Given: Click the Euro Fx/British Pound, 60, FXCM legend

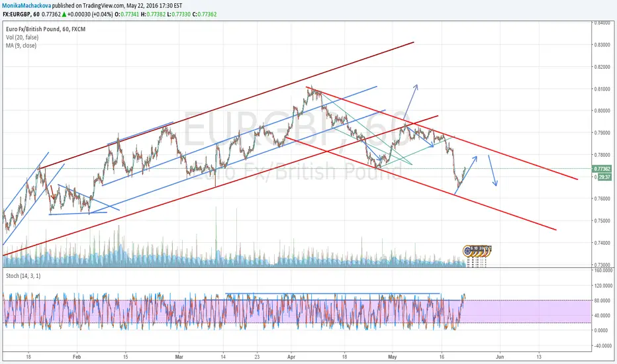Looking at the screenshot, I should click(45, 29).
